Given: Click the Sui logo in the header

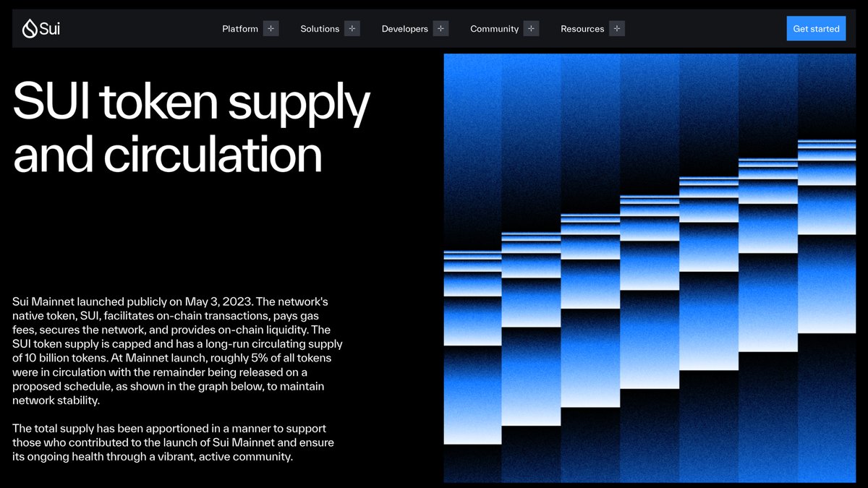Looking at the screenshot, I should click(x=41, y=29).
